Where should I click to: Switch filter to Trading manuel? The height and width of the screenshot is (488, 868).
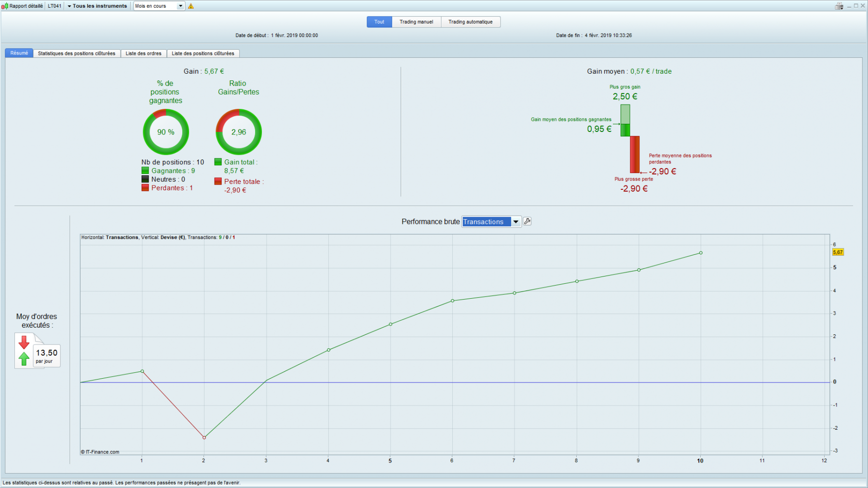tap(417, 22)
